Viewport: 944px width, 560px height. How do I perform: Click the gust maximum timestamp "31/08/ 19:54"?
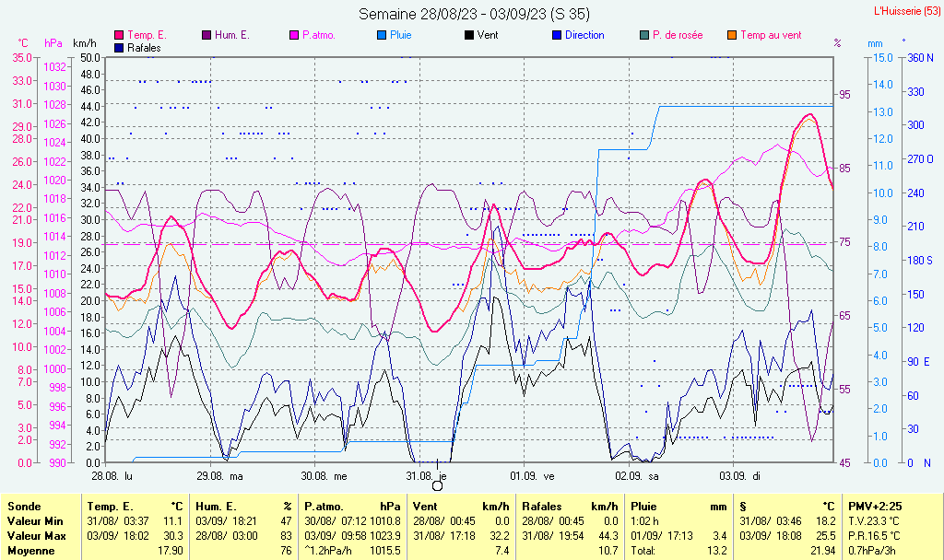pyautogui.click(x=553, y=536)
